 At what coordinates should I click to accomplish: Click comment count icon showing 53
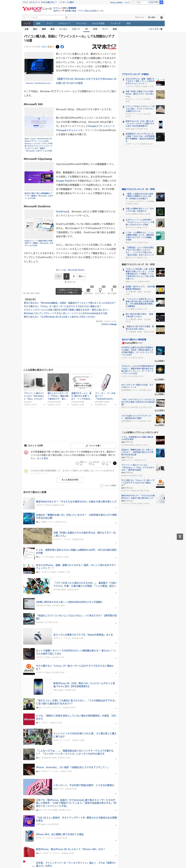pos(44,47)
